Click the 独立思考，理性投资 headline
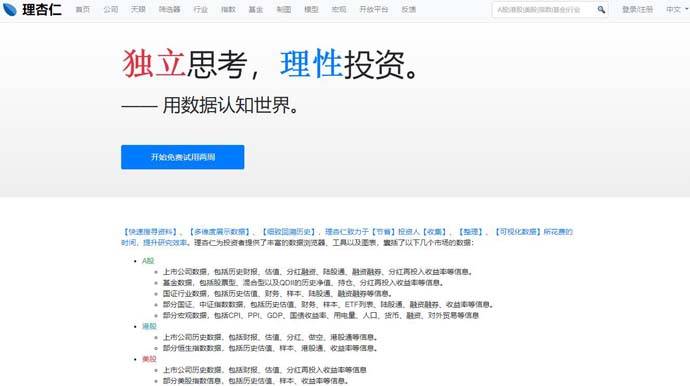The image size is (690, 386). (x=270, y=64)
